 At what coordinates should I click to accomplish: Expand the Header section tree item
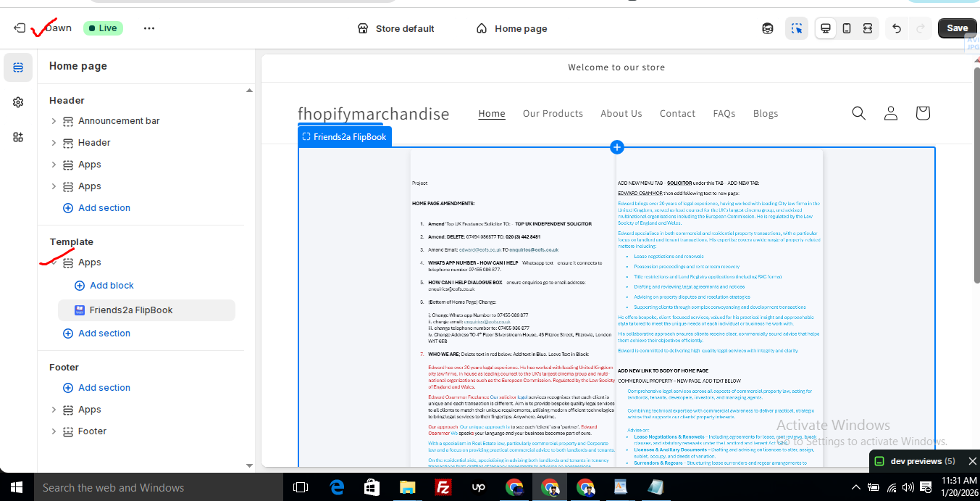pos(54,143)
